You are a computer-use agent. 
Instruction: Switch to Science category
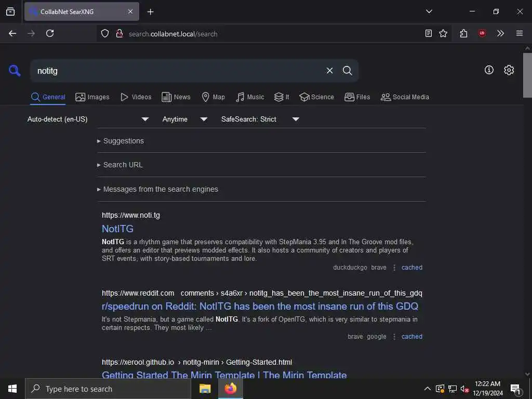click(316, 97)
